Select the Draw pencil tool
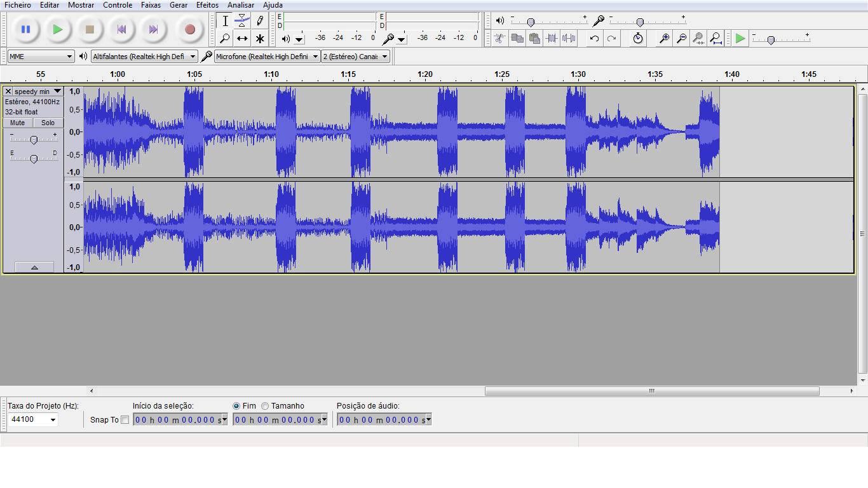Viewport: 868px width, 488px height. tap(259, 21)
